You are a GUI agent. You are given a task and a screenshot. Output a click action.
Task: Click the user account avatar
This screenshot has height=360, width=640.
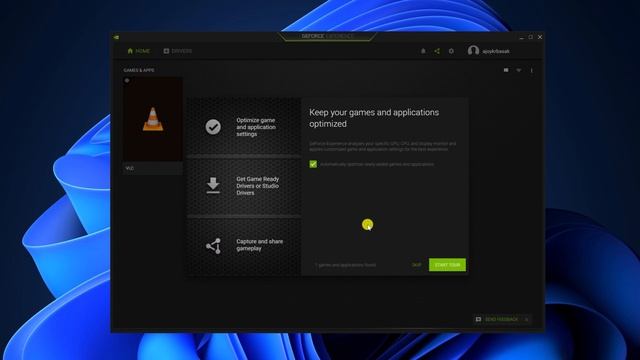click(473, 51)
